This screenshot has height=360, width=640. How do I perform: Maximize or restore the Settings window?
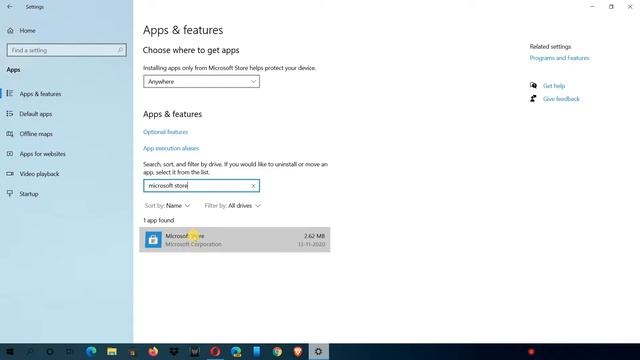click(x=611, y=7)
